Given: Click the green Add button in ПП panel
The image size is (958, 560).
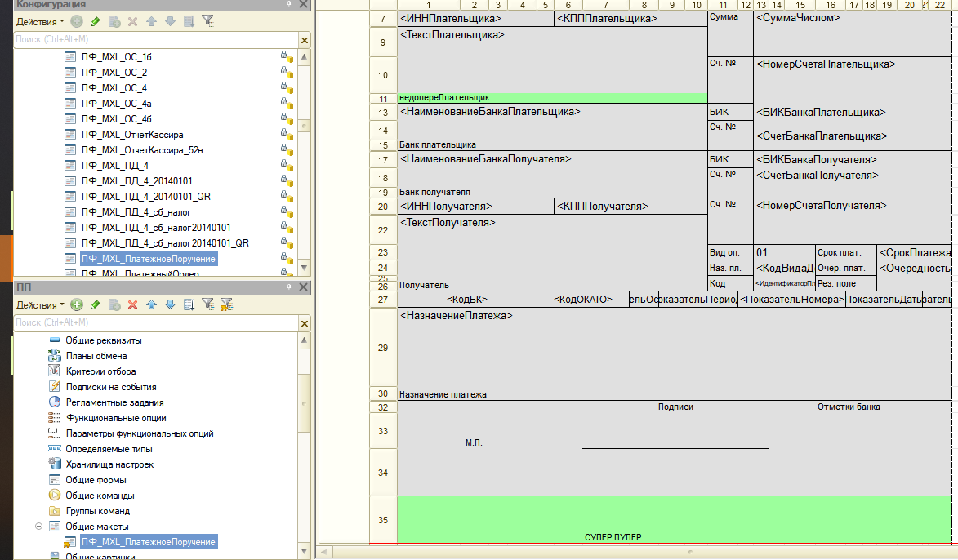Looking at the screenshot, I should 77,304.
